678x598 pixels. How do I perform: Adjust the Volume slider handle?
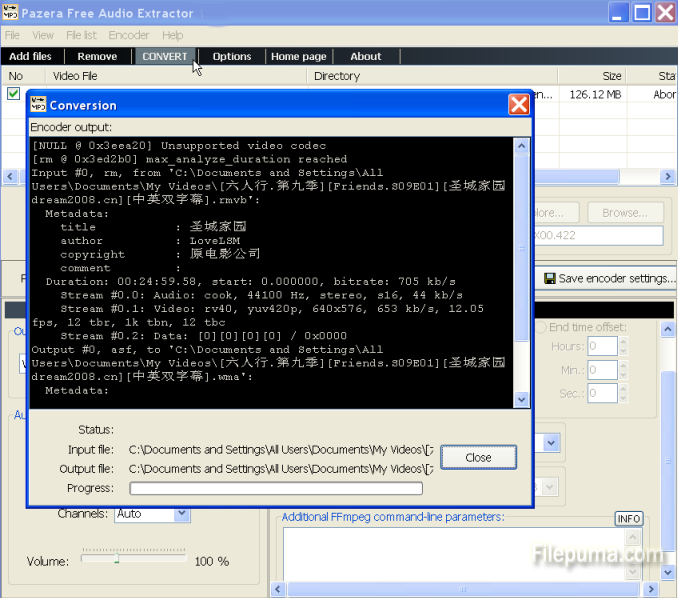click(x=117, y=558)
